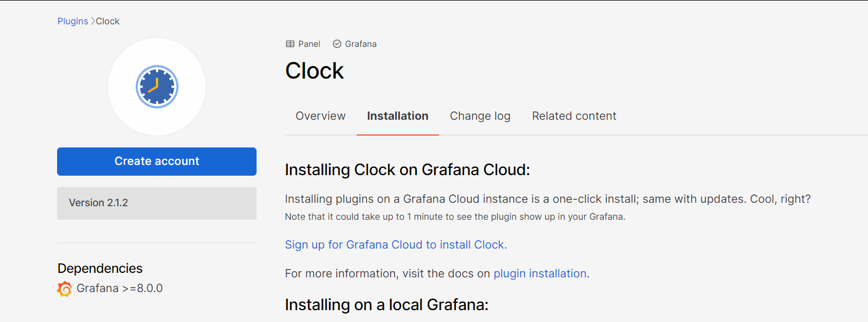Open the plugin installation docs link
Screen dimensions: 868x322
tap(540, 273)
